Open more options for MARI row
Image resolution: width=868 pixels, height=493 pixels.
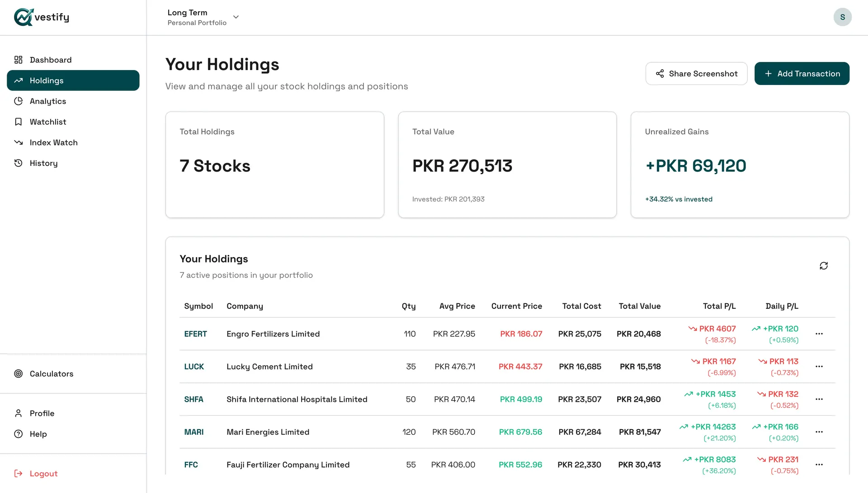coord(819,432)
